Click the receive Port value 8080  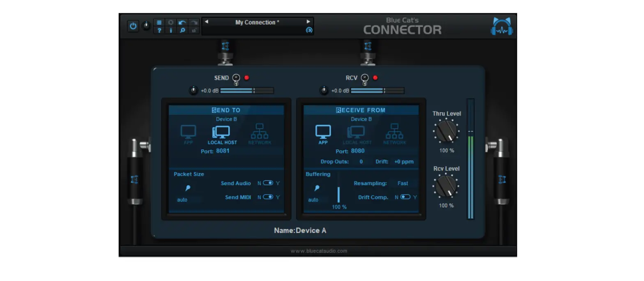pyautogui.click(x=358, y=151)
